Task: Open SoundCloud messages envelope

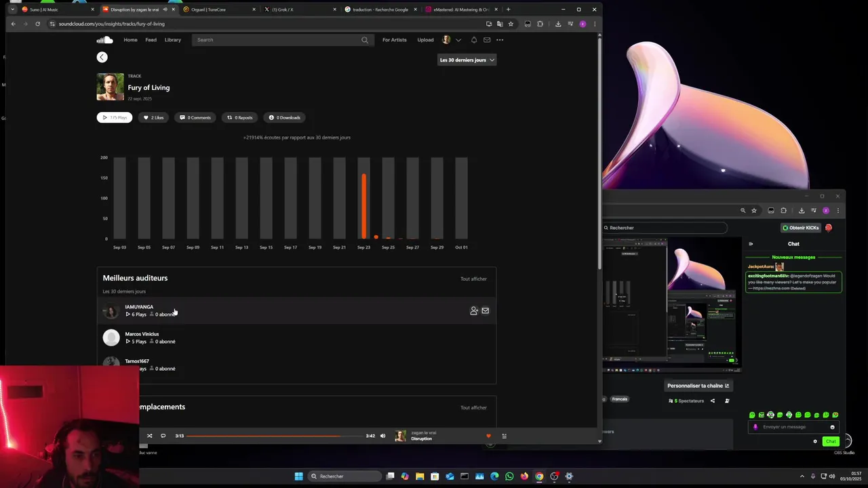Action: click(x=487, y=40)
